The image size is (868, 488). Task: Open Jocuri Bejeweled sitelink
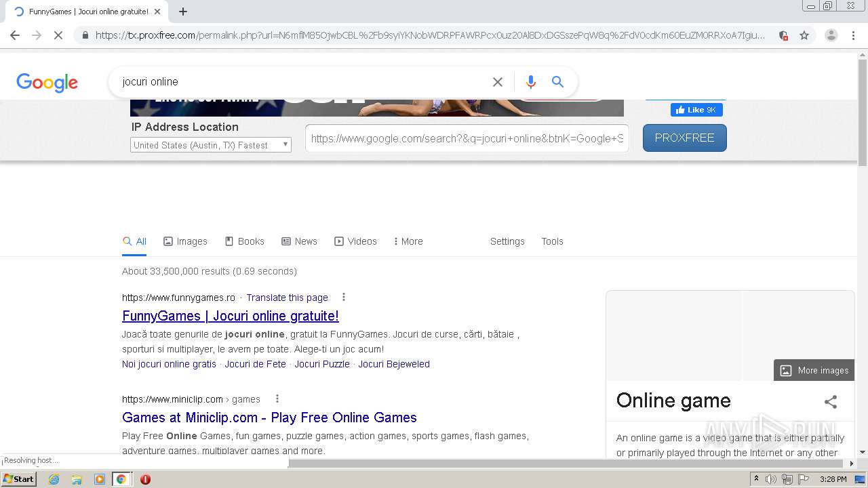(x=394, y=364)
